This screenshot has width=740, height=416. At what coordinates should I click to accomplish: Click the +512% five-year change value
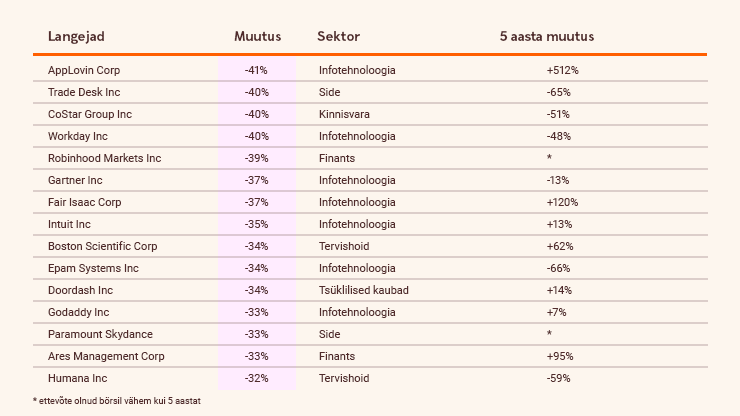pos(562,70)
